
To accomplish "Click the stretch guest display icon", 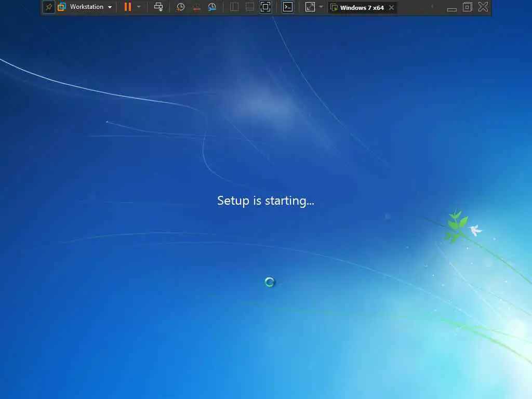I will (310, 7).
